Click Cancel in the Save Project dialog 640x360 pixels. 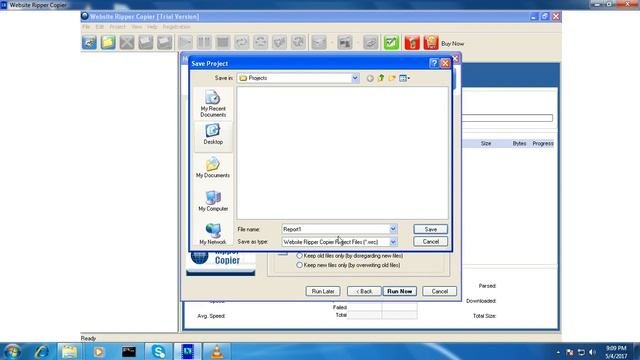431,242
